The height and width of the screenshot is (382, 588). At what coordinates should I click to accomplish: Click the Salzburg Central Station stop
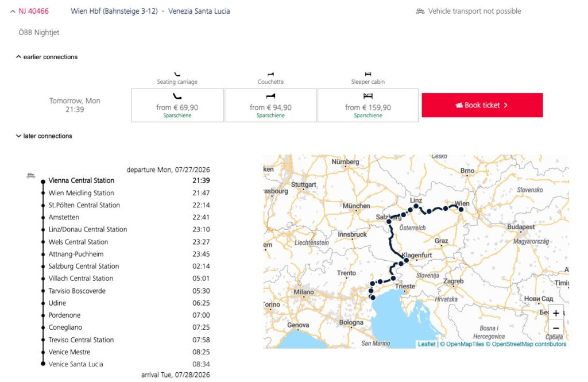pyautogui.click(x=84, y=266)
